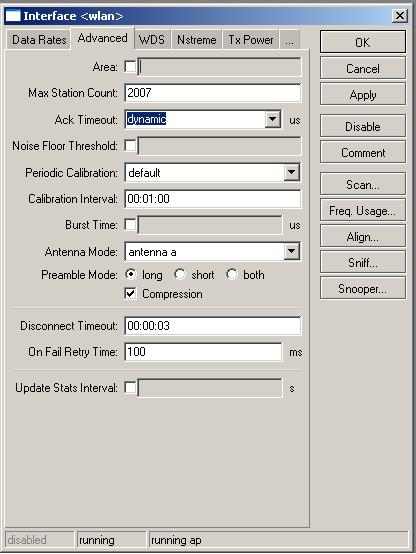Click the Apply button
Screen dimensions: 416x554
point(363,95)
